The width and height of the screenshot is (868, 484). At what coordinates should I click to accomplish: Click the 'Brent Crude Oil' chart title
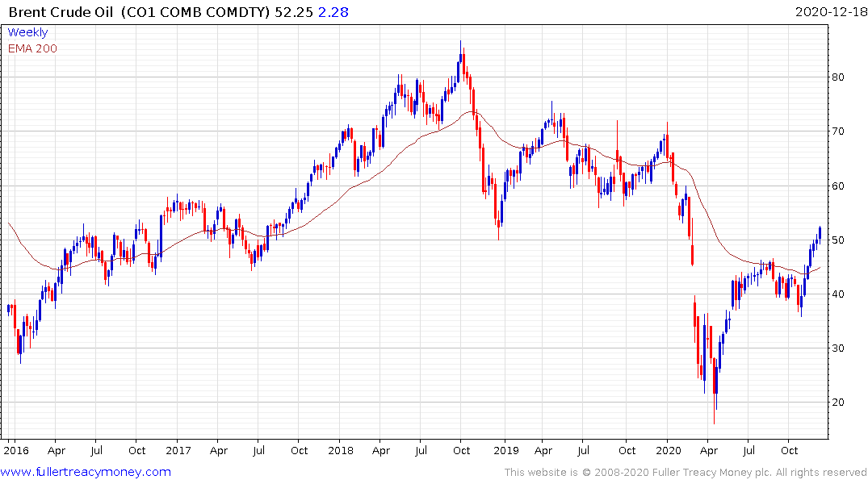61,12
